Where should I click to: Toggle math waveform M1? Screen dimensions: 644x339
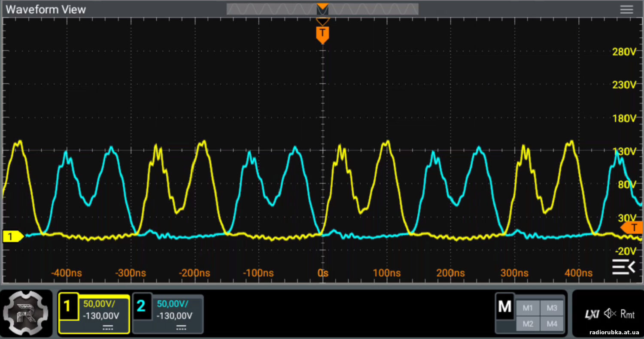pos(528,308)
